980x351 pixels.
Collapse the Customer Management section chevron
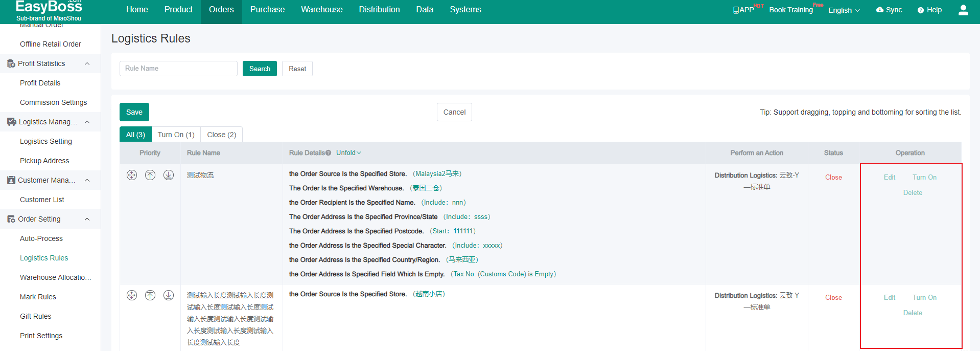coord(87,180)
